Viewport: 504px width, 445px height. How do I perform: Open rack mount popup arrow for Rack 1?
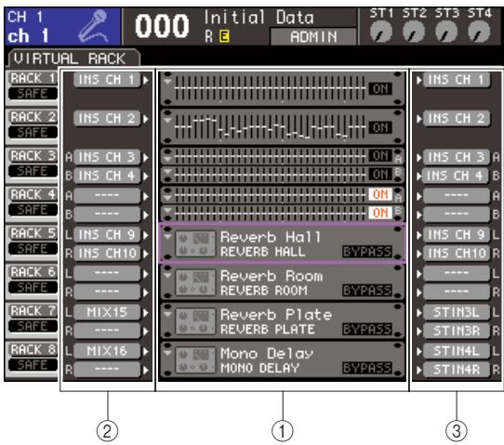coord(167,82)
